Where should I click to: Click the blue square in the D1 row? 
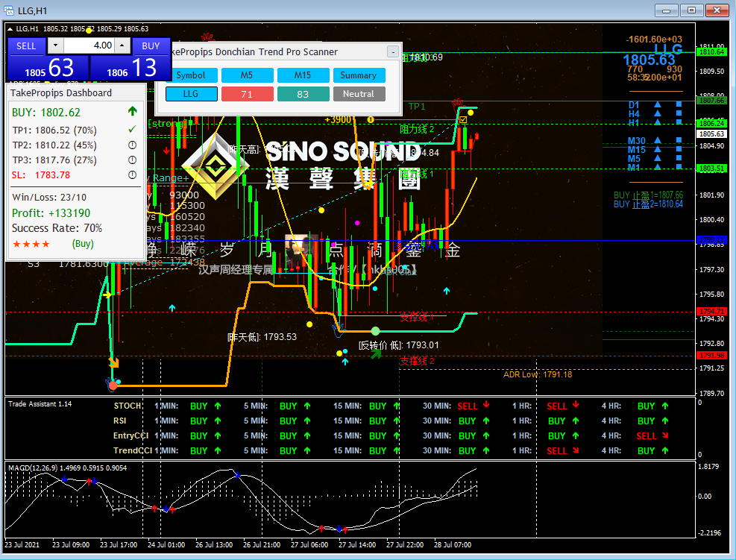coord(679,104)
